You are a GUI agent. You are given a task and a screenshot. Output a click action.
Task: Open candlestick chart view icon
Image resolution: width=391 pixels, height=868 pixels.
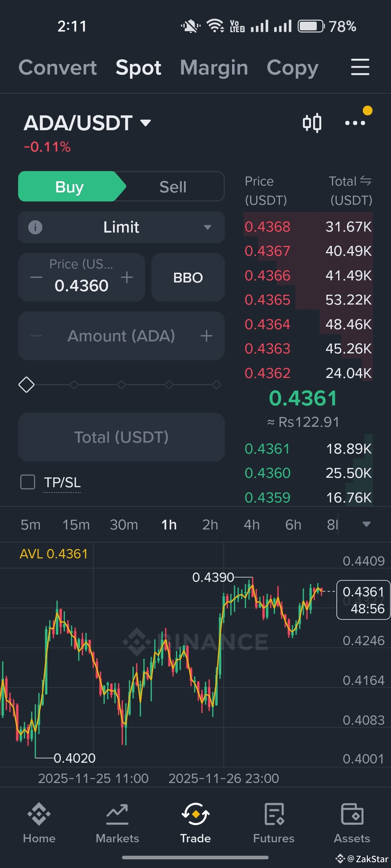coord(312,123)
